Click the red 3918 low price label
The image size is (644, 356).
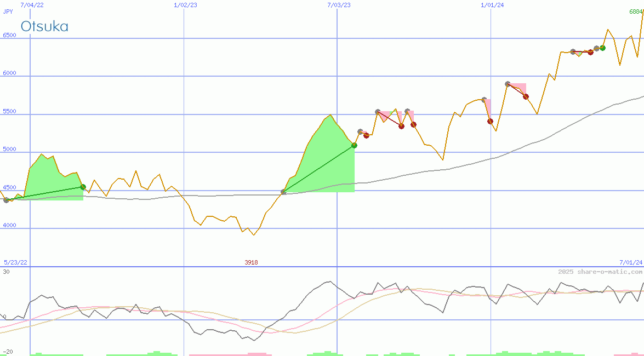252,262
